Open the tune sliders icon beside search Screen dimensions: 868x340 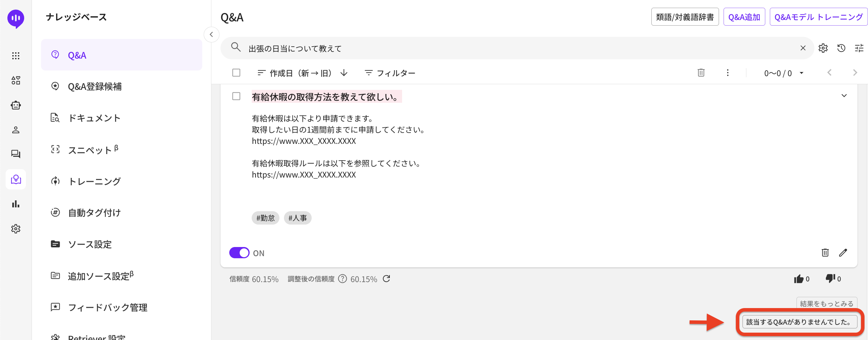pyautogui.click(x=859, y=48)
